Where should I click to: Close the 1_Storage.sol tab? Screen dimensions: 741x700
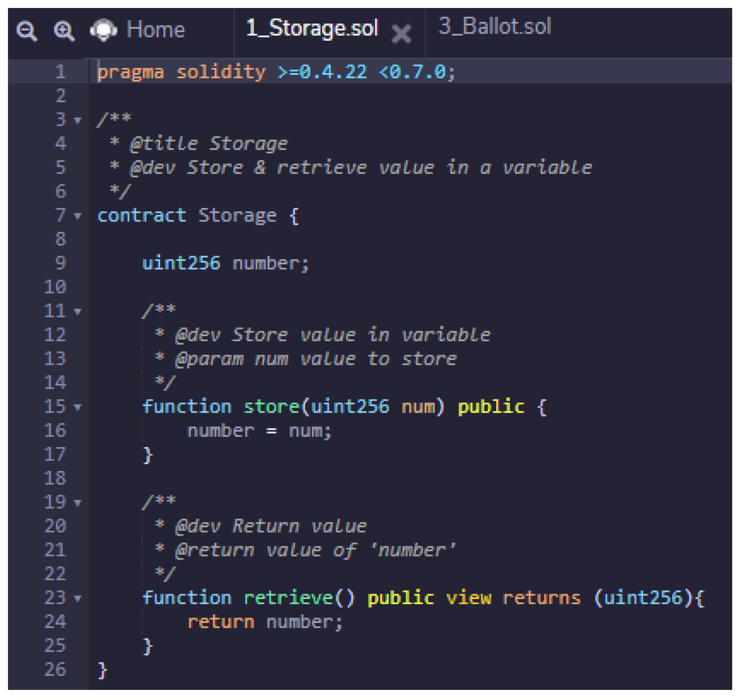[401, 34]
